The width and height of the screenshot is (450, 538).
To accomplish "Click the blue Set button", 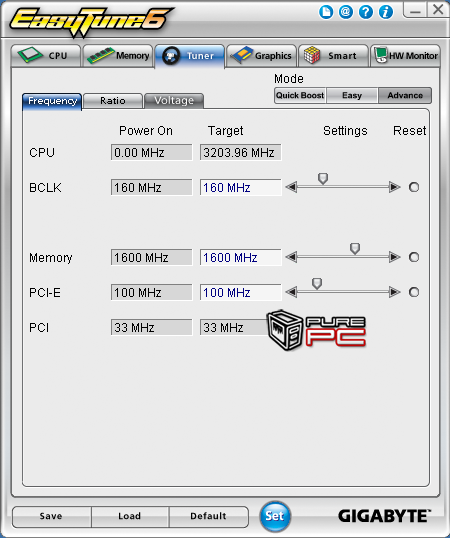I will (275, 516).
